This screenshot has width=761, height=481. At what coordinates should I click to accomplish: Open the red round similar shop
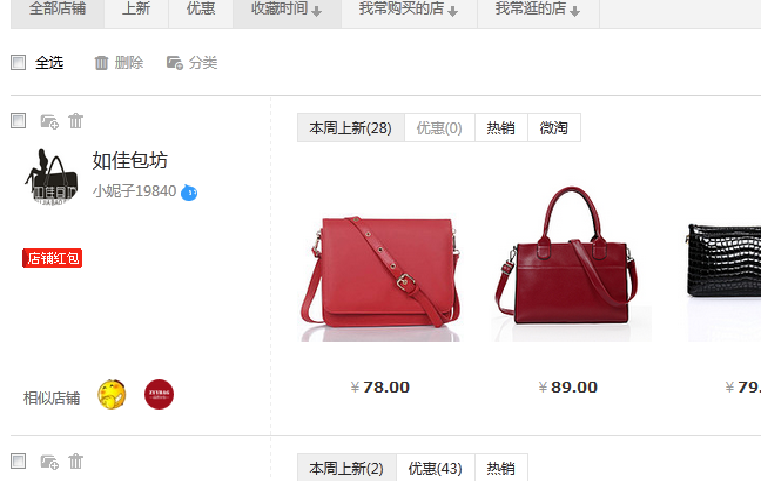point(159,394)
